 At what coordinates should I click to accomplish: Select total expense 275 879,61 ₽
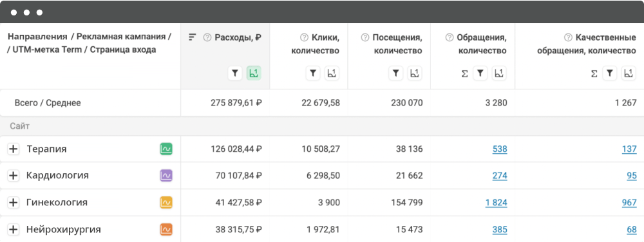pyautogui.click(x=236, y=102)
